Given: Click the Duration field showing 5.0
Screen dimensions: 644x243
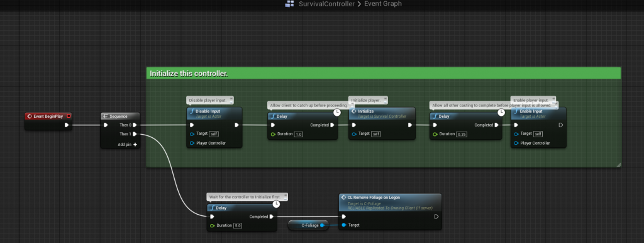Looking at the screenshot, I should 238,226.
